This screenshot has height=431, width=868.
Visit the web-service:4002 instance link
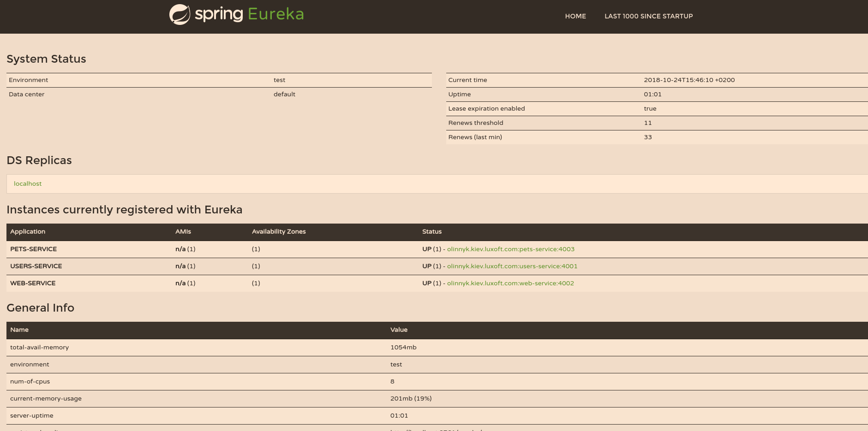[510, 283]
